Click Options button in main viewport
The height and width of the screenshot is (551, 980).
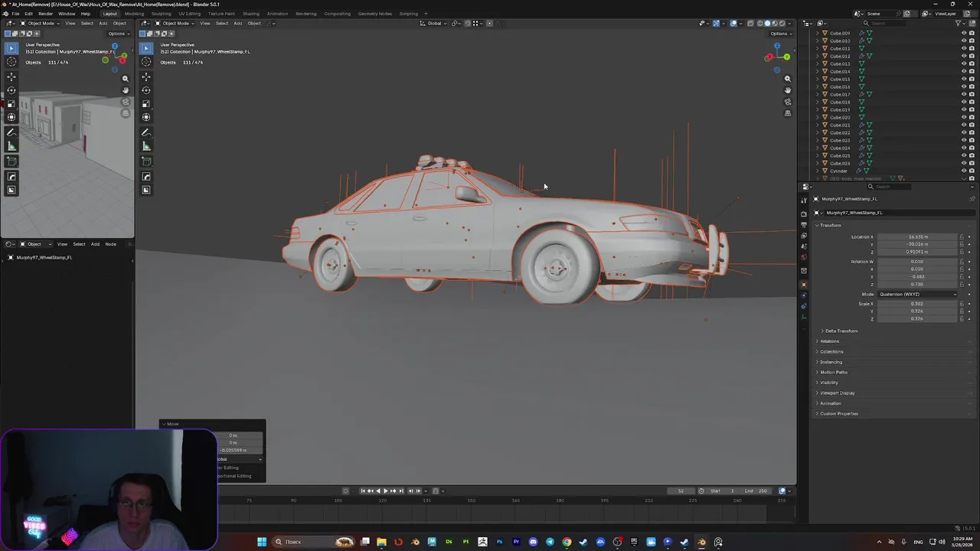pos(780,34)
